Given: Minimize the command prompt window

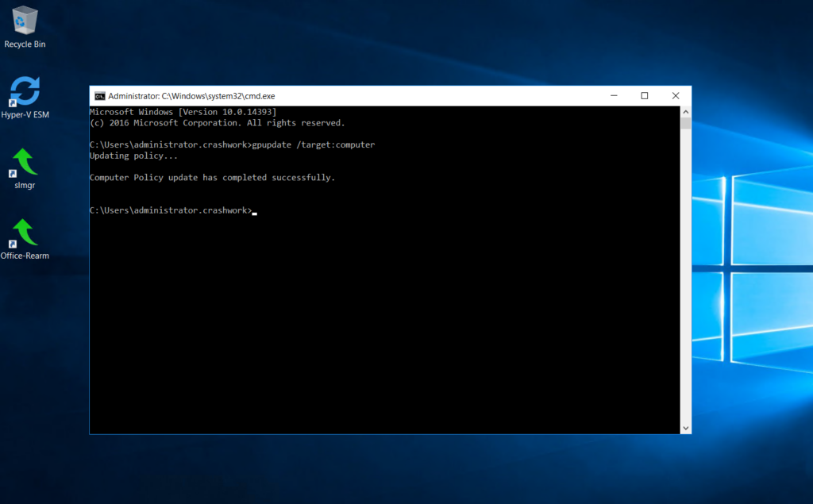Looking at the screenshot, I should (614, 95).
